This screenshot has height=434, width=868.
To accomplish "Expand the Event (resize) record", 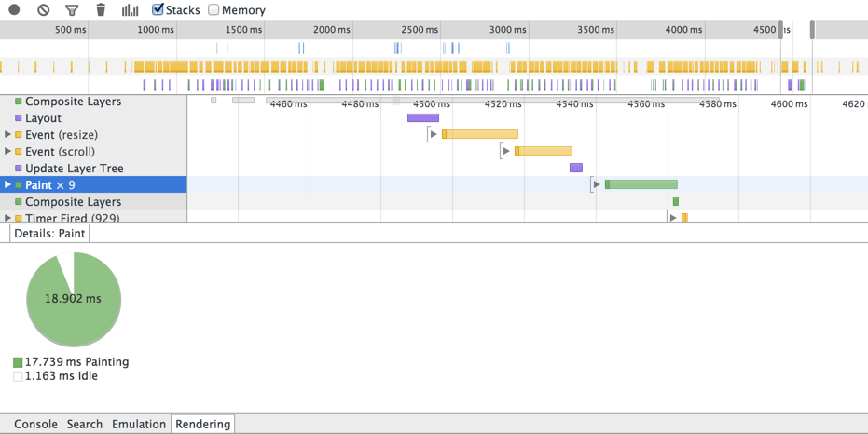I will [8, 135].
